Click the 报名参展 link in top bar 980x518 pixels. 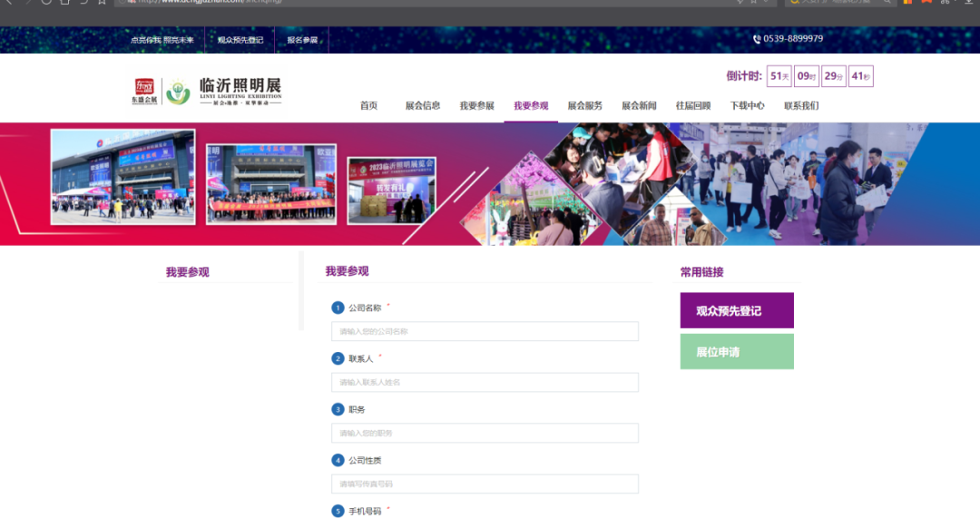302,40
